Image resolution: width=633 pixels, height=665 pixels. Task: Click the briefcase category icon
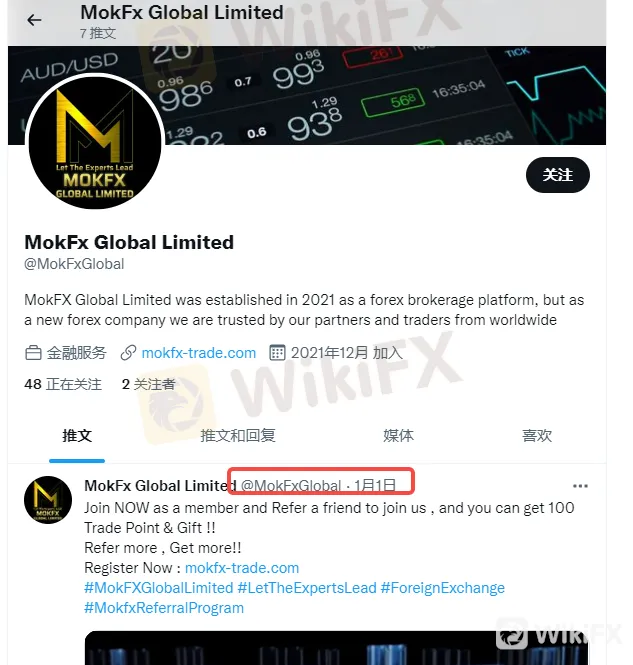[x=33, y=353]
